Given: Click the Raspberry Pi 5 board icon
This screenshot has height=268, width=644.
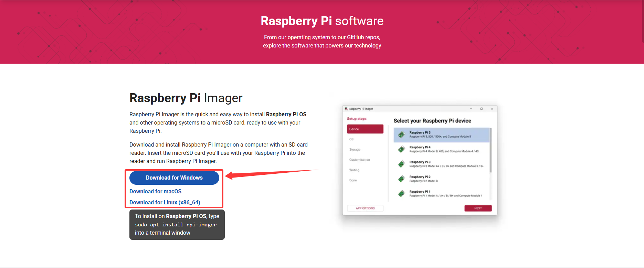Looking at the screenshot, I should pos(401,135).
